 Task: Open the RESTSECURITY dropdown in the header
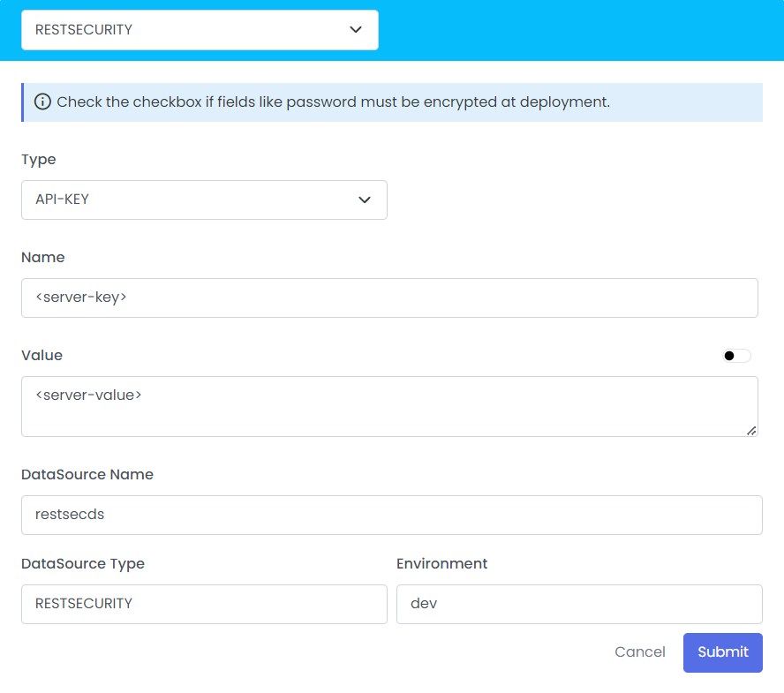click(x=200, y=30)
